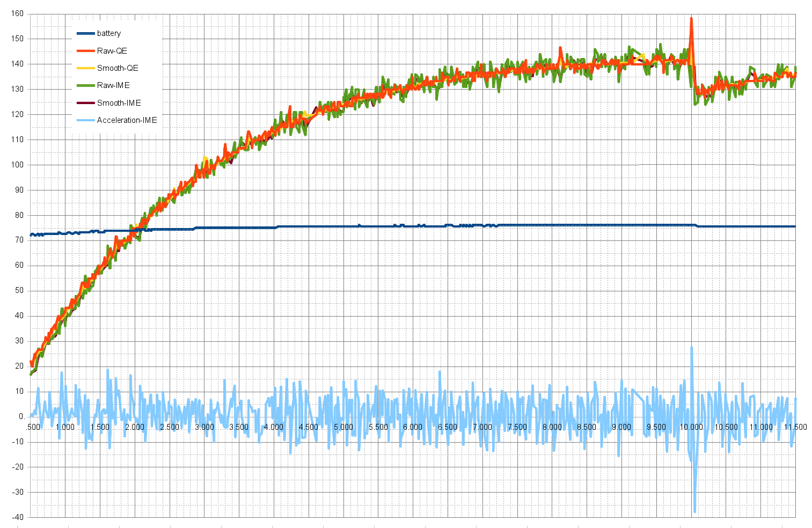
Task: Click the orange-red Raw-QE legend line swatch
Action: pos(85,51)
